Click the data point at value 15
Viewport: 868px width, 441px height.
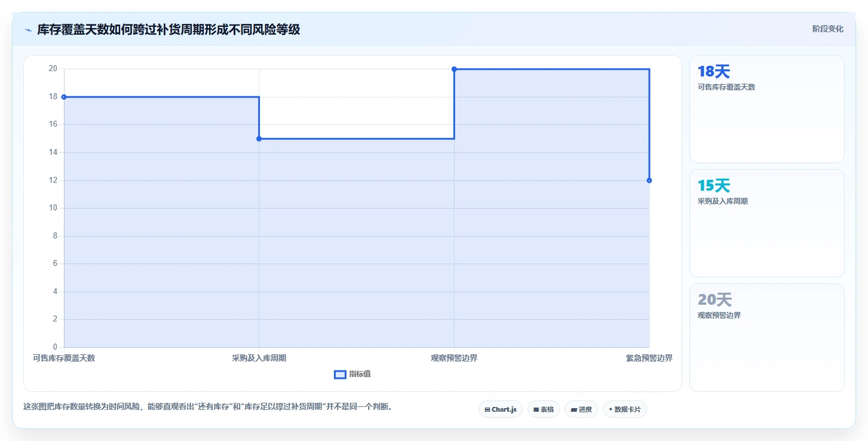click(x=259, y=139)
